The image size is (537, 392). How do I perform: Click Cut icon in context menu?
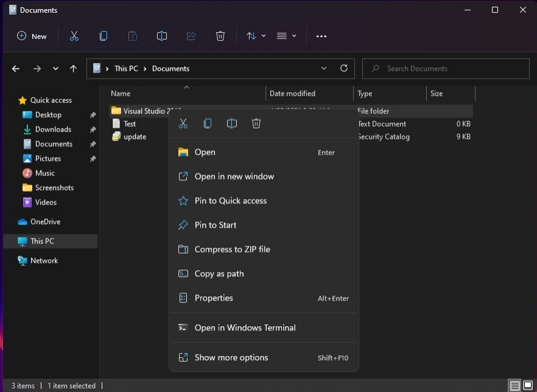(x=183, y=124)
